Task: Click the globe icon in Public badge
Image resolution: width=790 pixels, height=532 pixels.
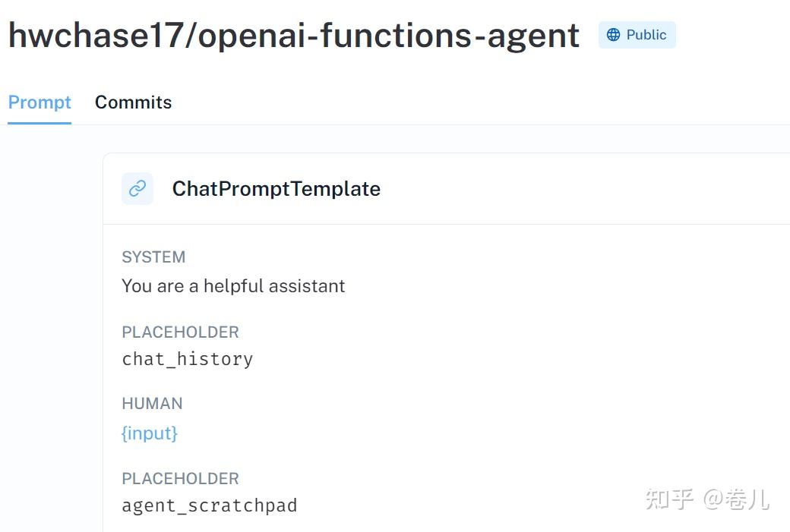Action: tap(614, 35)
